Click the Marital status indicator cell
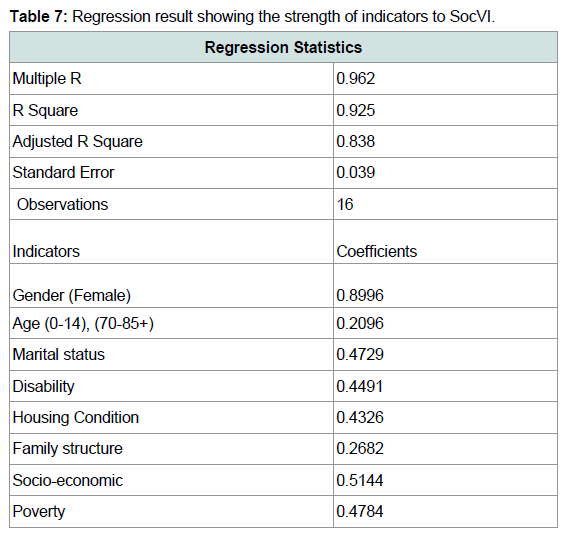The width and height of the screenshot is (570, 541). 171,354
